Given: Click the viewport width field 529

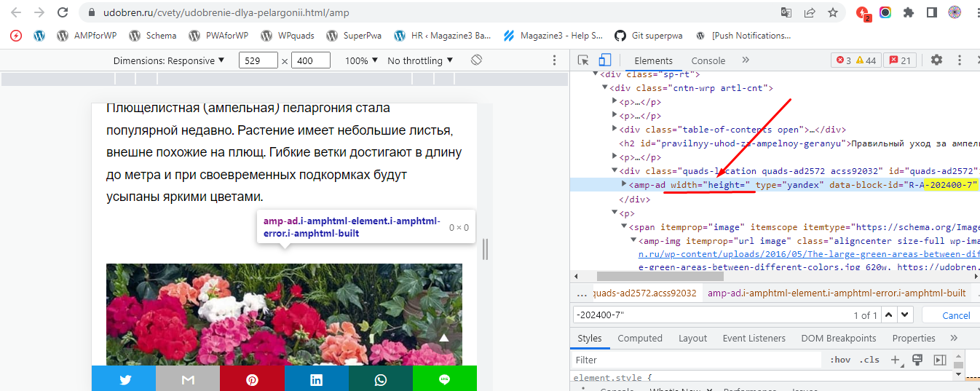Looking at the screenshot, I should pyautogui.click(x=258, y=60).
